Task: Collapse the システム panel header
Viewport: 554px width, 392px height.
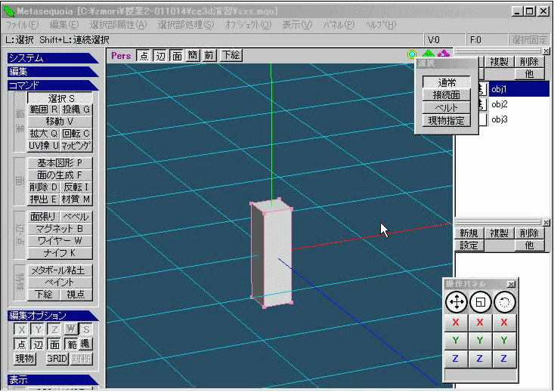Action: click(52, 58)
